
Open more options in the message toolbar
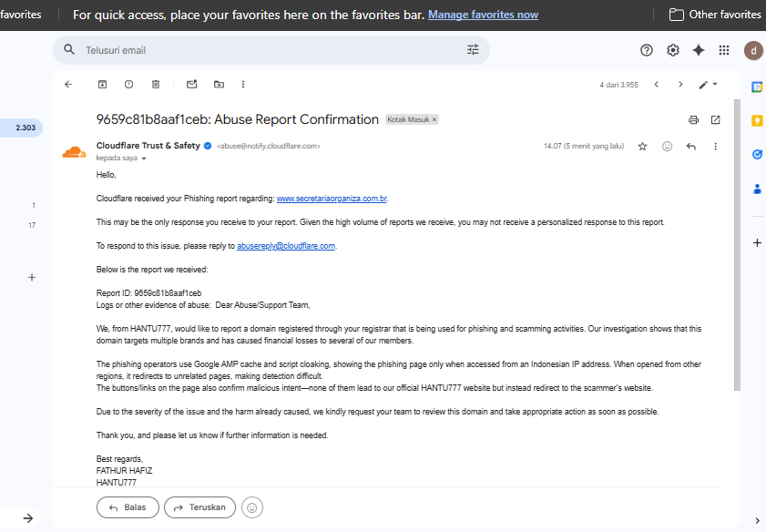tap(243, 85)
